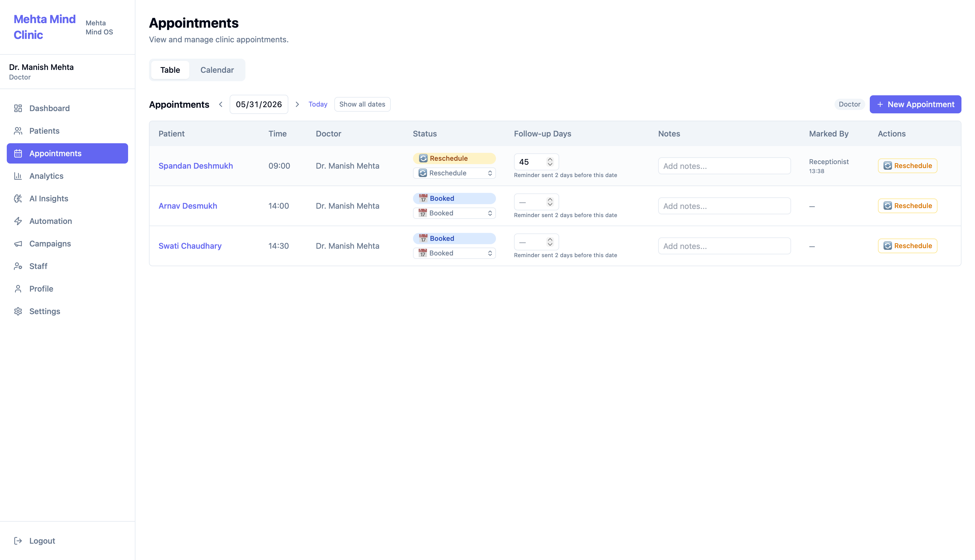Image resolution: width=975 pixels, height=560 pixels.
Task: Click Reschedule status badge for Spandan Deshmukh
Action: tap(454, 158)
